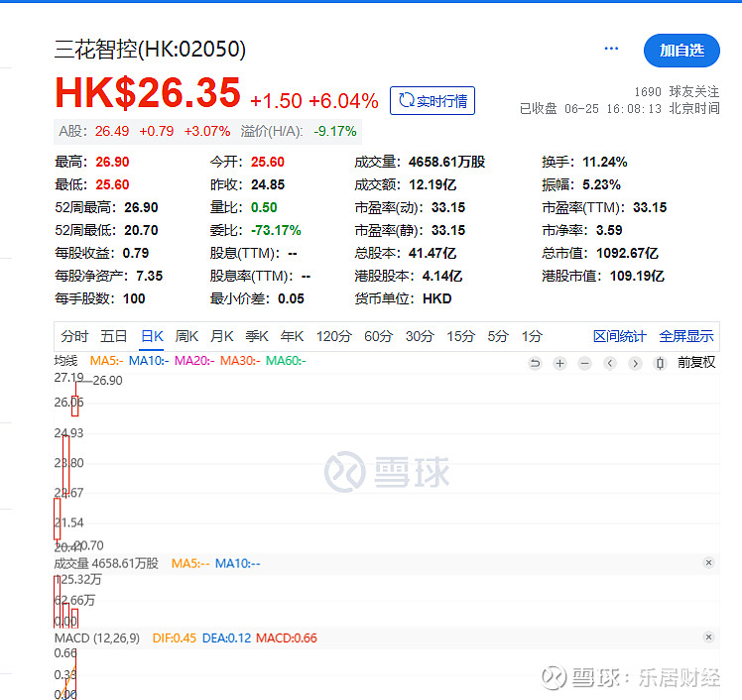The image size is (742, 700).
Task: Switch to the 60分 interval tab
Action: coord(379,336)
